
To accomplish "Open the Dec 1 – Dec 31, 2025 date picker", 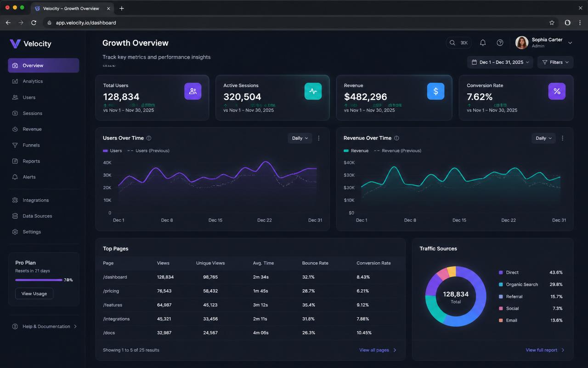I will [x=500, y=62].
